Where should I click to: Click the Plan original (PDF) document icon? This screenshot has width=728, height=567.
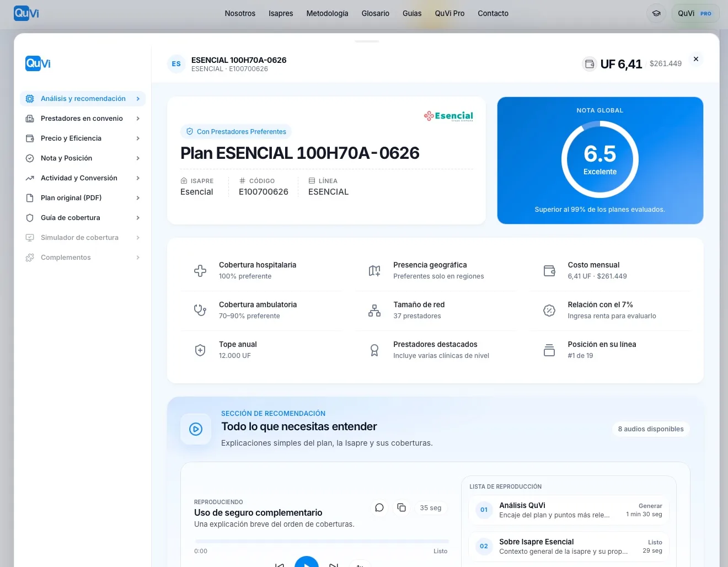(30, 198)
